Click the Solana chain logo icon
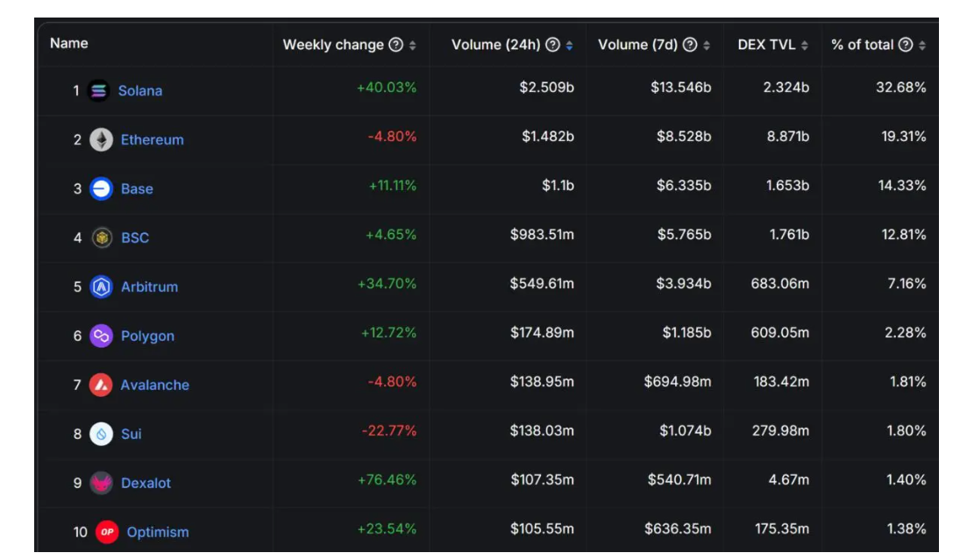967x560 pixels. click(x=98, y=90)
